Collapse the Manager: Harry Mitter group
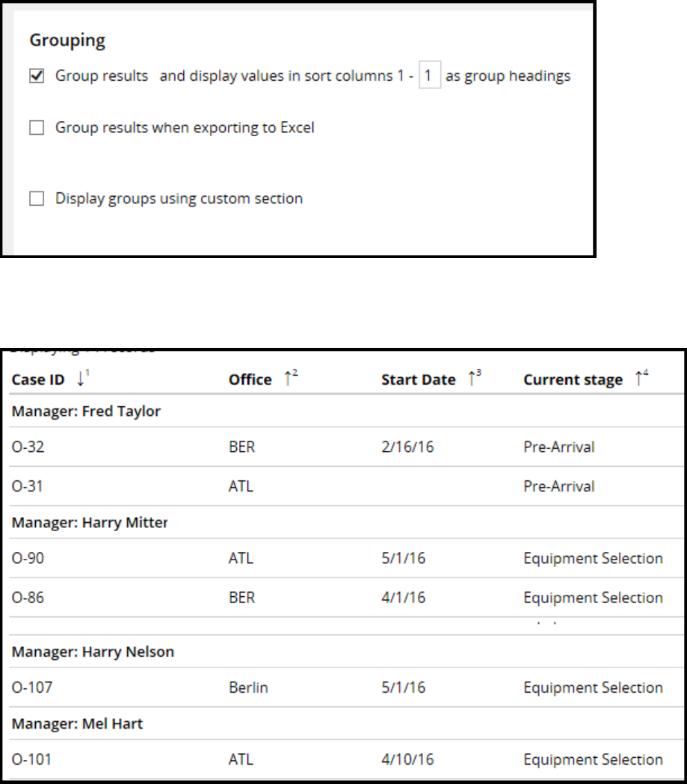 coord(90,522)
